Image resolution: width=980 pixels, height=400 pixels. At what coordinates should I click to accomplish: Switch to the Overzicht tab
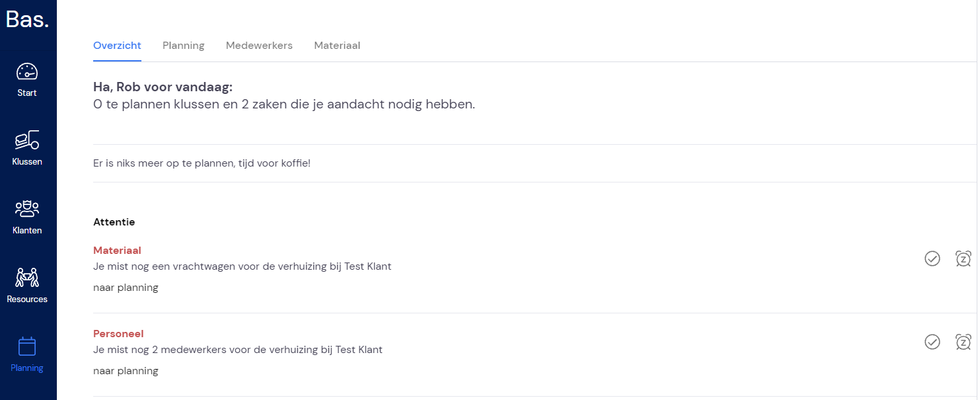pos(117,46)
